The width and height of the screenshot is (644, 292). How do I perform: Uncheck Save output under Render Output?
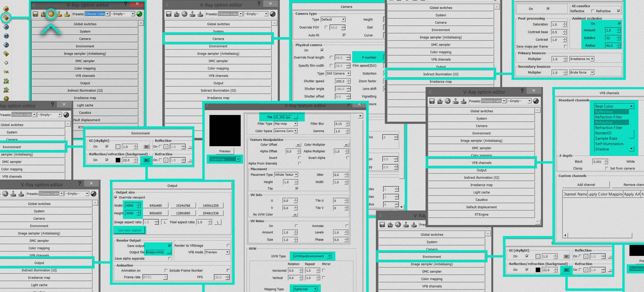(x=170, y=246)
